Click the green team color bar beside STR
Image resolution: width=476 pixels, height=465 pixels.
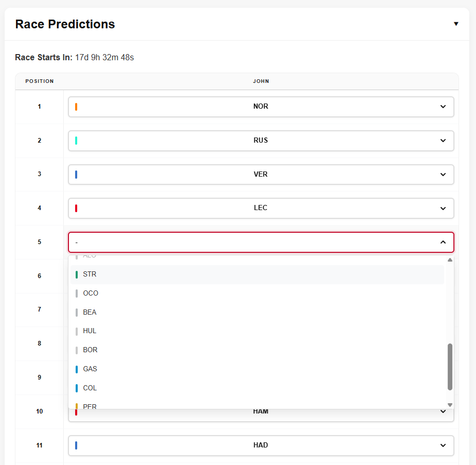click(x=77, y=274)
